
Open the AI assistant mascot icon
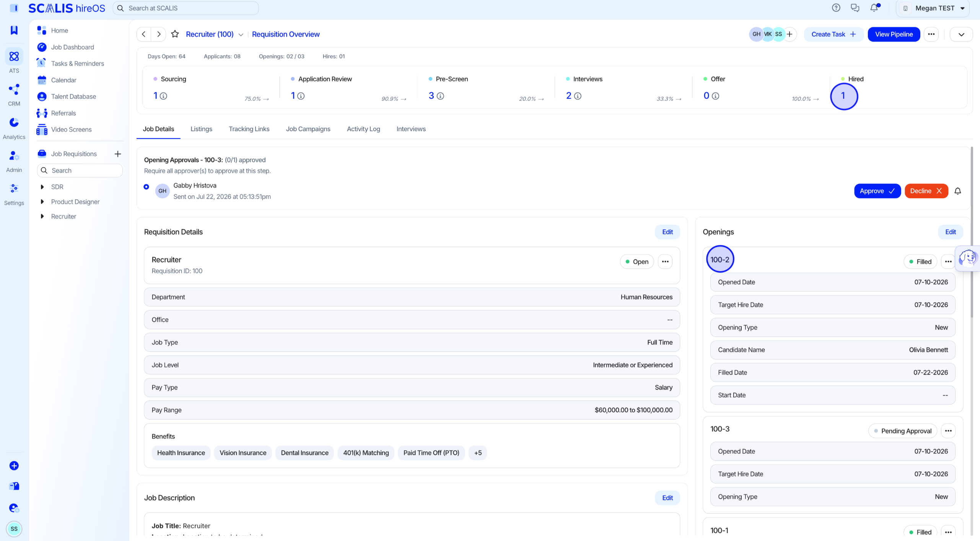tap(968, 258)
